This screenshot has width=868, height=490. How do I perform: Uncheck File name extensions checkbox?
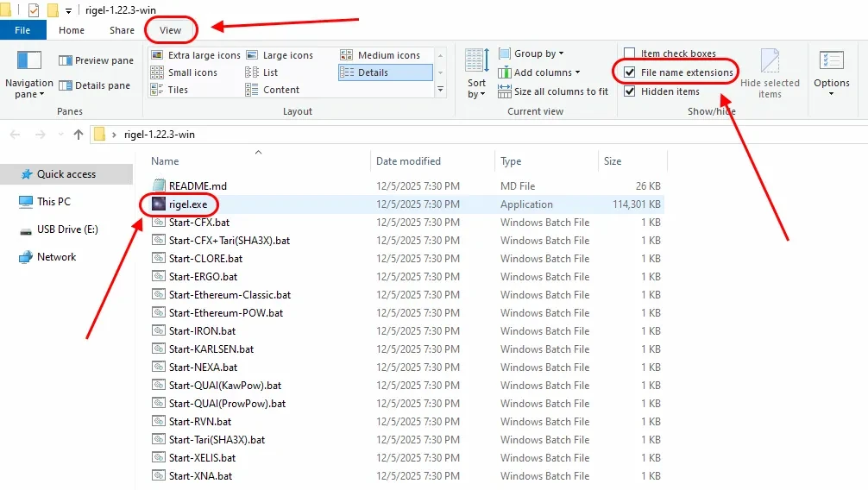pos(630,72)
